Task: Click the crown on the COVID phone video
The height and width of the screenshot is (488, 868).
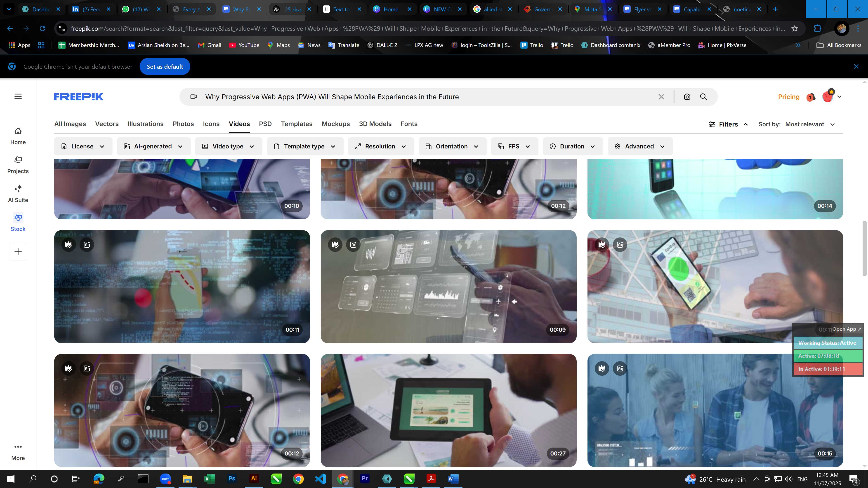Action: 602,244
